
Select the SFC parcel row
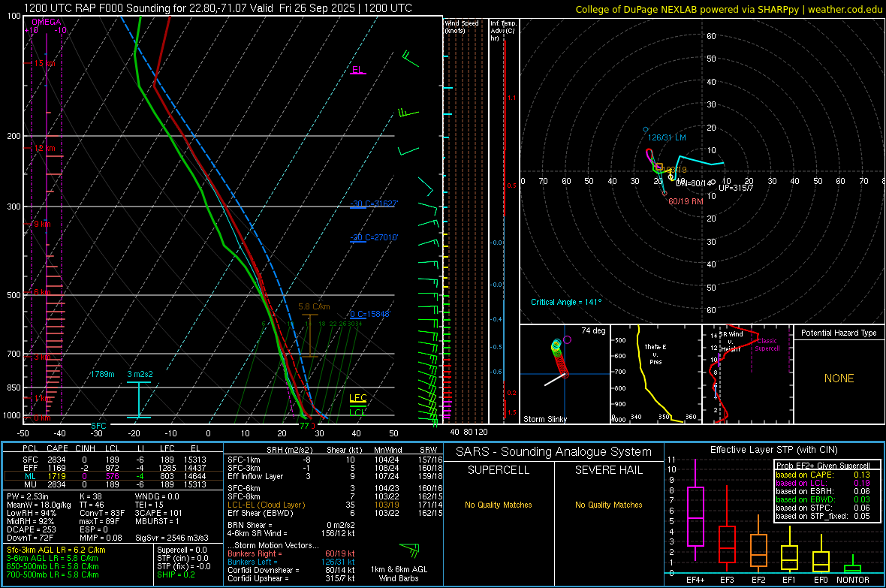point(113,460)
